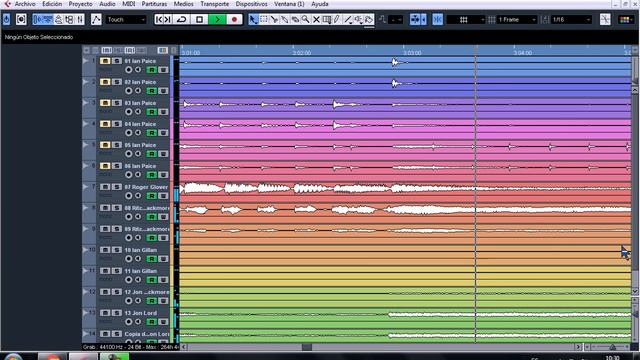Viewport: 640px width, 360px height.
Task: Enable record on track 02 Ian Paice
Action: click(128, 91)
